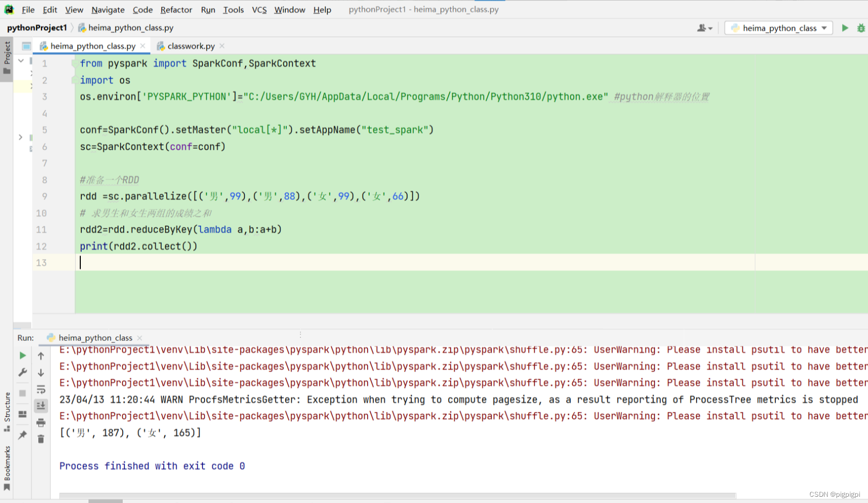Click 'Process finished with exit code 0'
868x503 pixels.
click(x=152, y=466)
